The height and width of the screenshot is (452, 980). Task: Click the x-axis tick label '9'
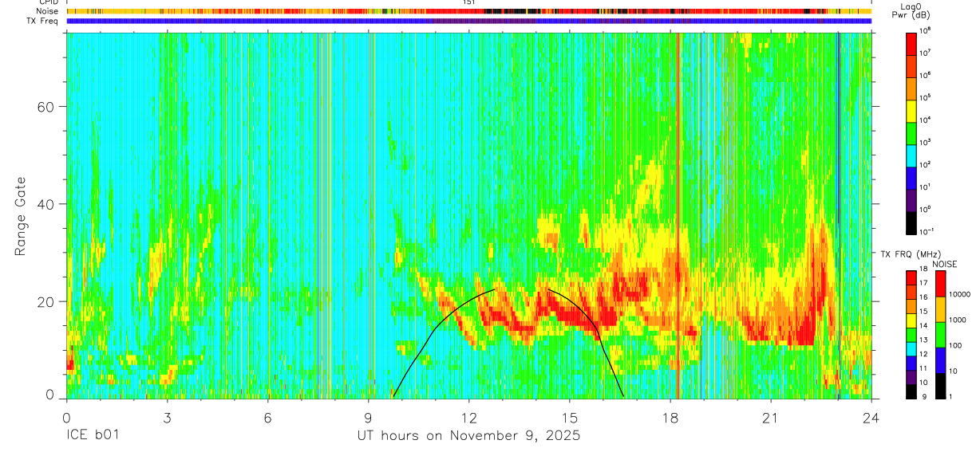[x=368, y=419]
